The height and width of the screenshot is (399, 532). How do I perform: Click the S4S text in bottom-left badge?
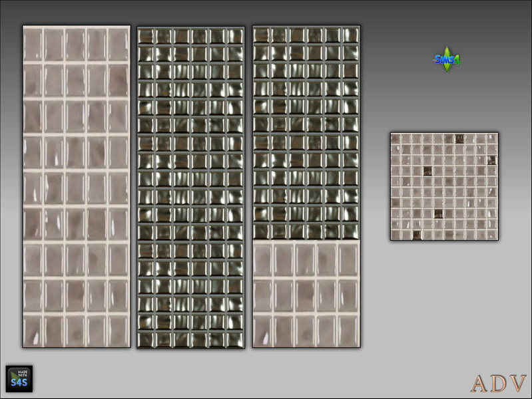19,383
